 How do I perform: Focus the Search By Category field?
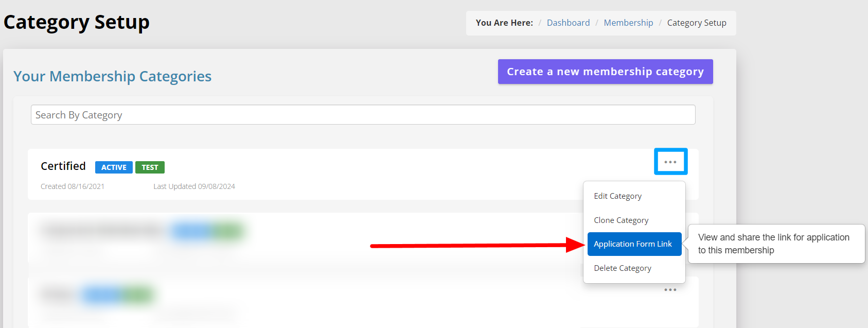[363, 115]
